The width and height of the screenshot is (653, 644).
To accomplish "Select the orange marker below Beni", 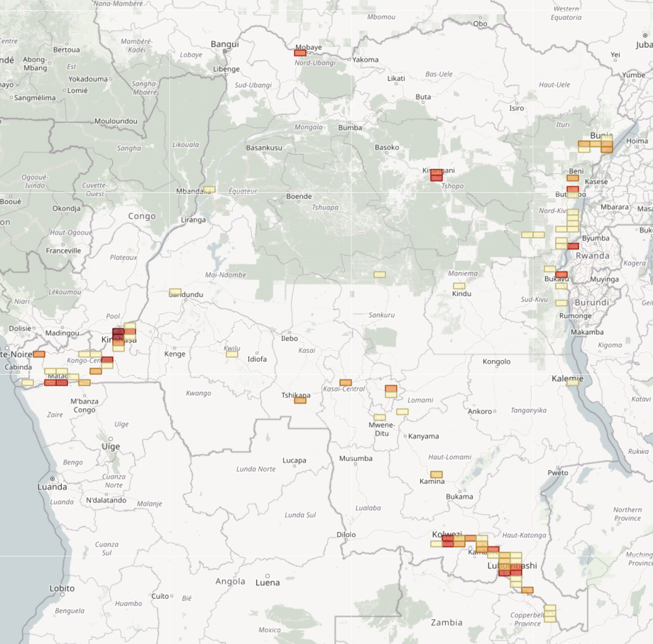I will point(572,179).
